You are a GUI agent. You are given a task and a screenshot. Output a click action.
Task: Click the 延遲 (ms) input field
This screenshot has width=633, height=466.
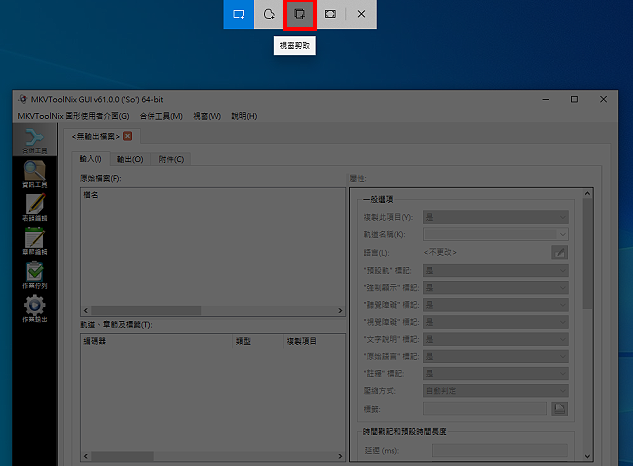[500, 450]
